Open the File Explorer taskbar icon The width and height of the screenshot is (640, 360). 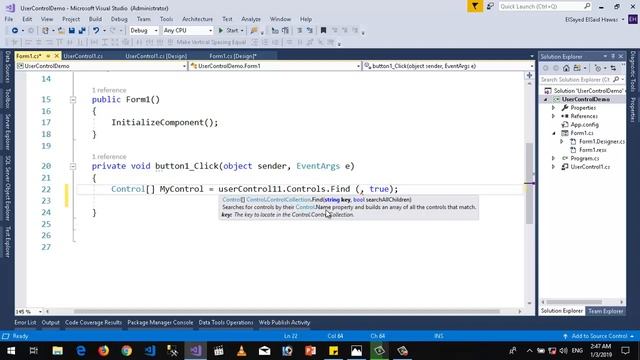click(x=58, y=351)
